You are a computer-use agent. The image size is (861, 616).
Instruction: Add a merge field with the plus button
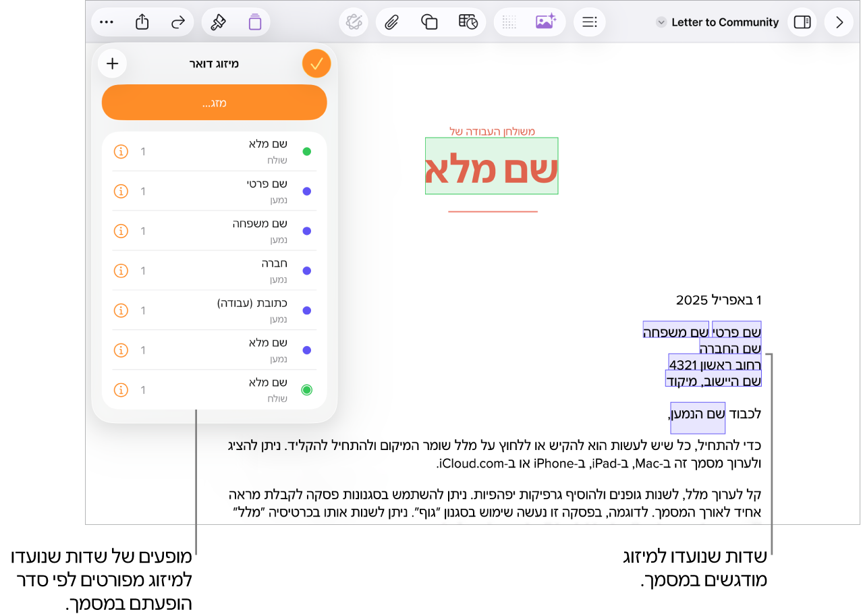[x=112, y=64]
